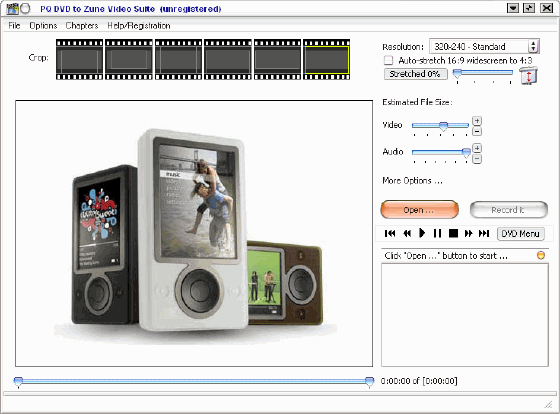Viewport: 560px width, 414px height.
Task: Select the first crop filmstrip preset
Action: [79, 59]
